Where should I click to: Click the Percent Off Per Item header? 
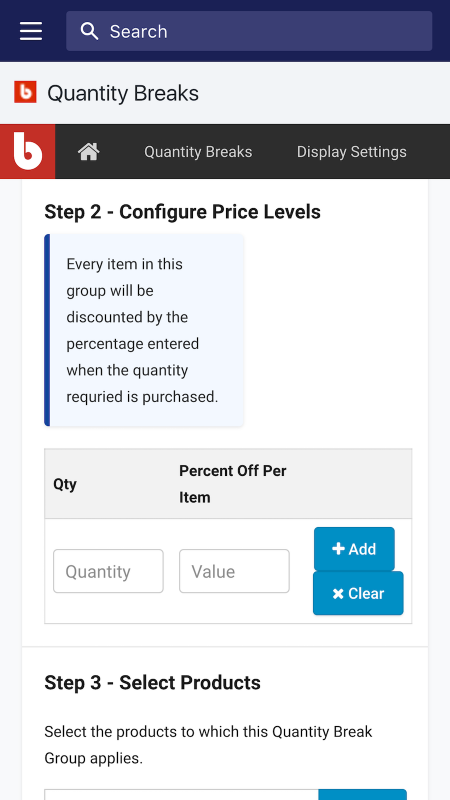pos(233,484)
